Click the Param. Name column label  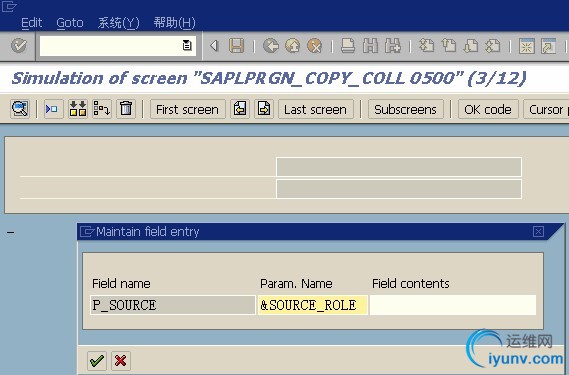[x=296, y=284]
